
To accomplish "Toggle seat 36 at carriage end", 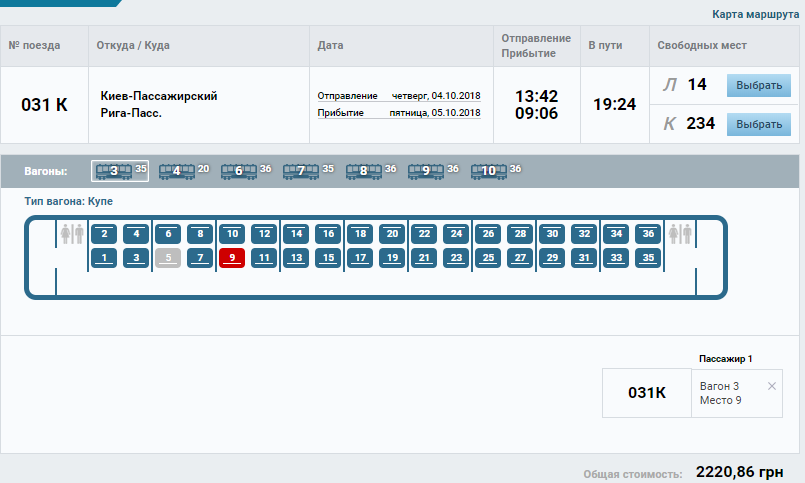I will (648, 234).
